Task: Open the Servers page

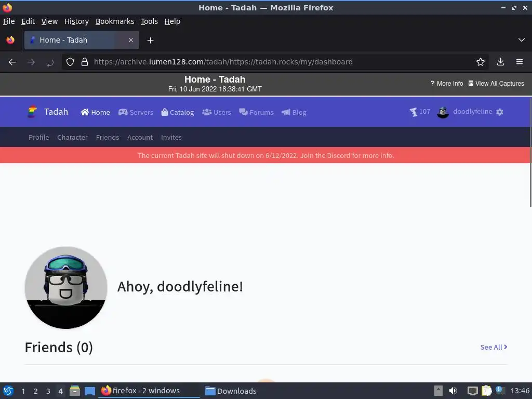Action: tap(136, 112)
